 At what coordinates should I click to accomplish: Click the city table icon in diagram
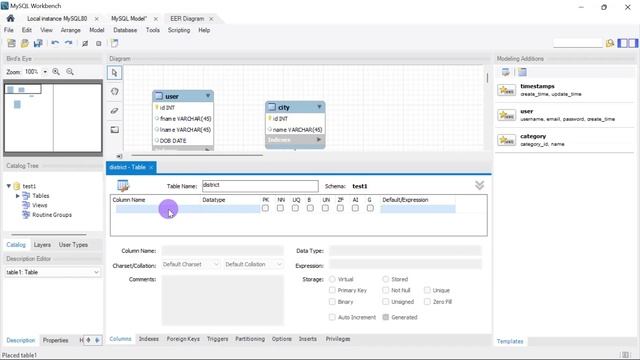click(x=272, y=107)
